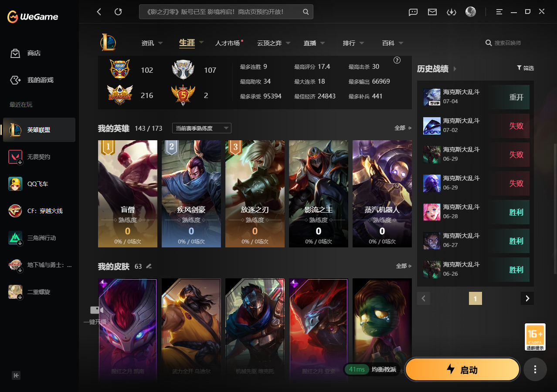Select 三角洲行动 game entry

(x=39, y=238)
